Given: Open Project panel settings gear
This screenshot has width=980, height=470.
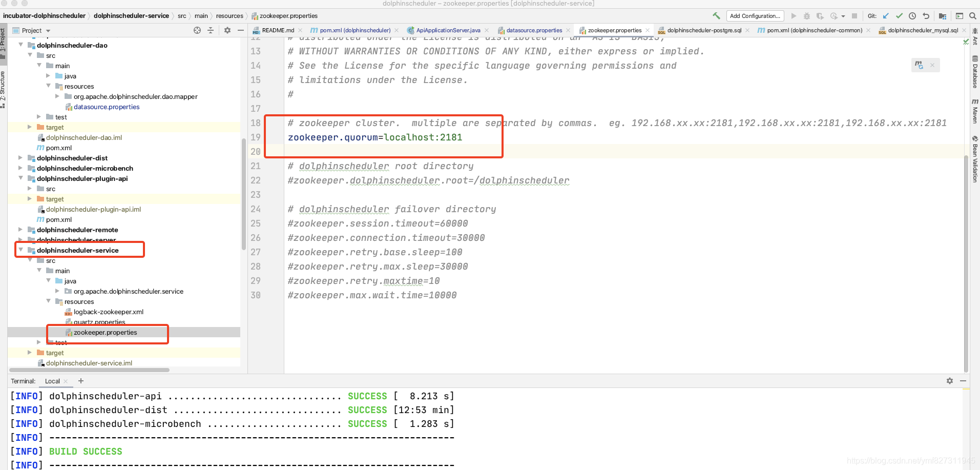Looking at the screenshot, I should 227,30.
